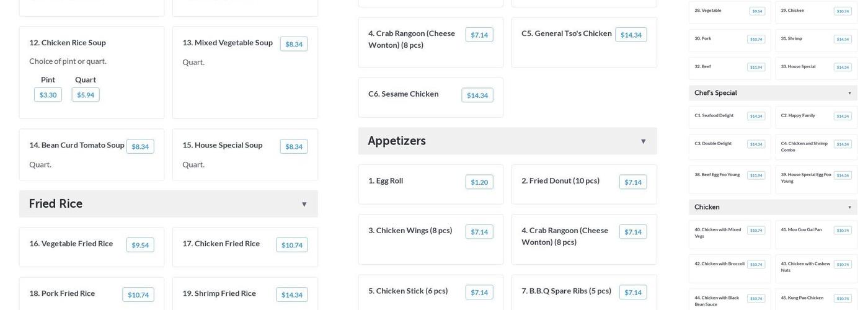Click the Chicken Wings (8 pcs) price
Image resolution: width=868 pixels, height=310 pixels.
click(479, 232)
